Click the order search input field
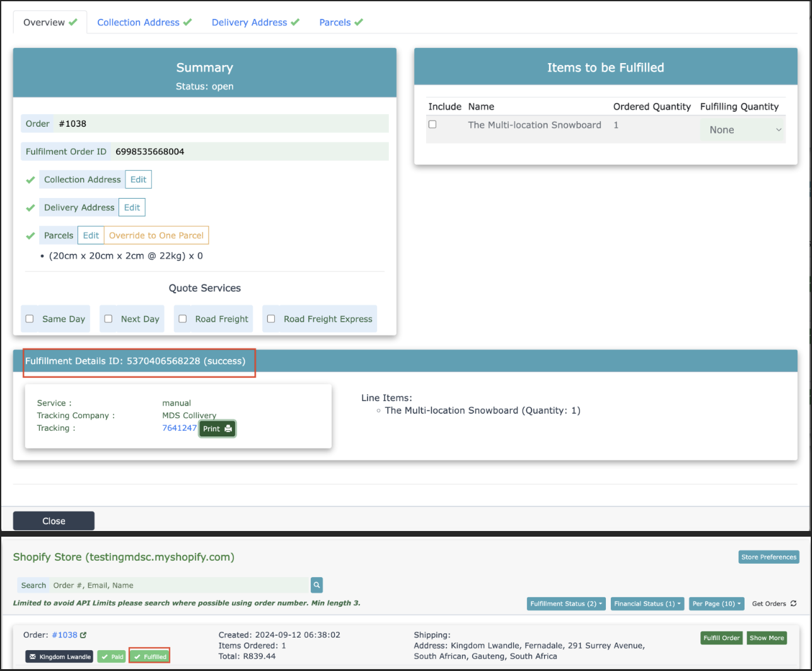 (x=180, y=585)
